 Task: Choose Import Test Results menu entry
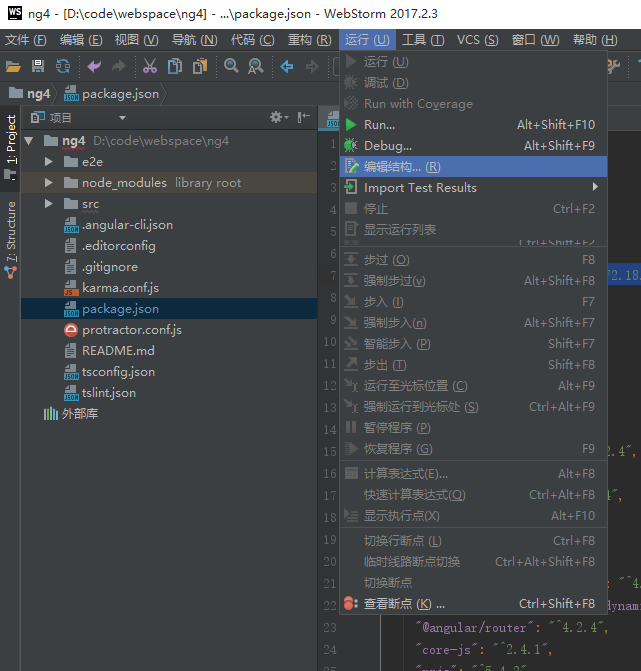(473, 187)
